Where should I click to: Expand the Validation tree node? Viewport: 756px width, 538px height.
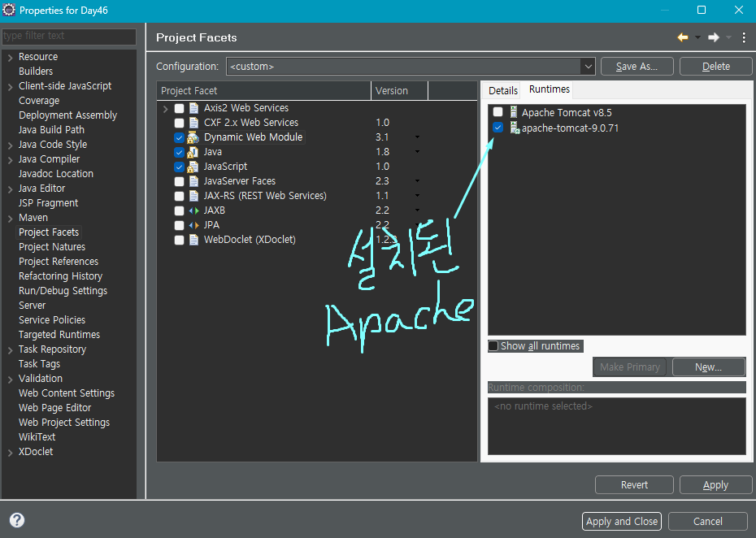(x=10, y=380)
